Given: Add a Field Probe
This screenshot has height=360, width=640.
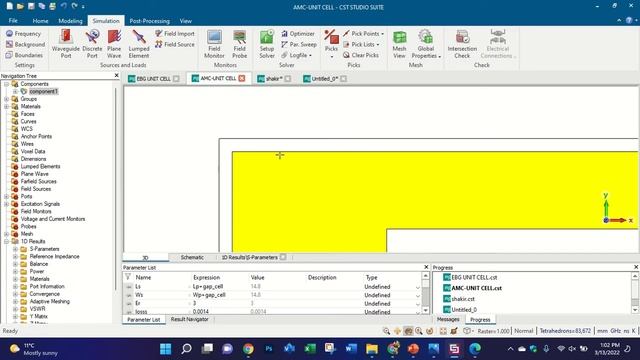Looking at the screenshot, I should 240,44.
